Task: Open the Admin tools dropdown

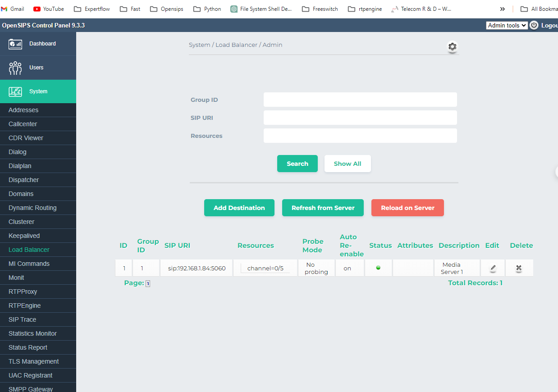Action: [x=507, y=26]
